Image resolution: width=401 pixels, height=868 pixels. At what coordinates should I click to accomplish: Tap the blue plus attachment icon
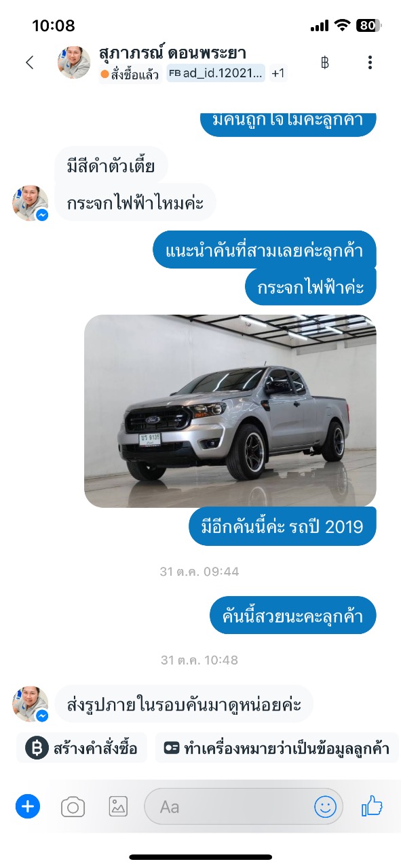(28, 806)
